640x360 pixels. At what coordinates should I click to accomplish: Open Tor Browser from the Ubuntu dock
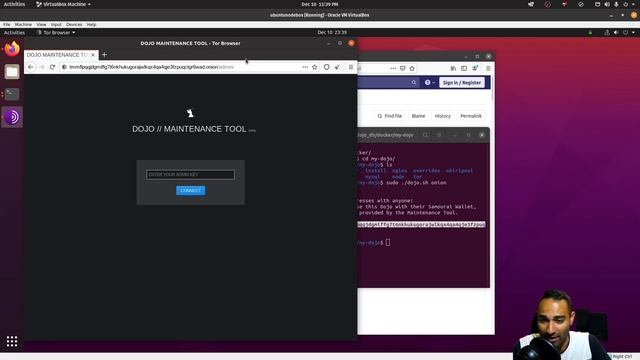pos(12,117)
